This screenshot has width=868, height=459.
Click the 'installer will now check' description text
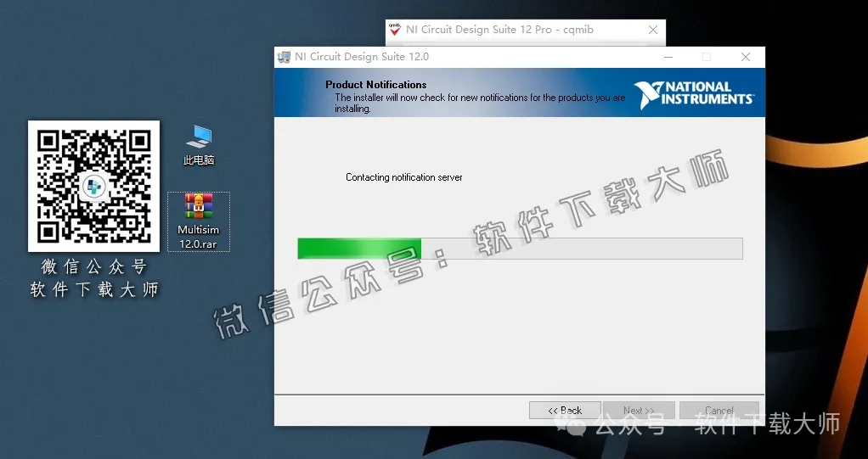pos(479,98)
